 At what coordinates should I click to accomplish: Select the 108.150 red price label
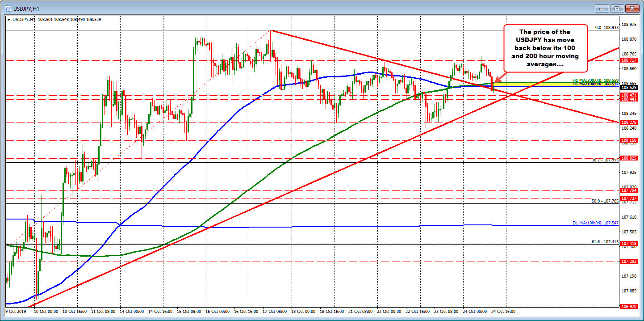629,140
